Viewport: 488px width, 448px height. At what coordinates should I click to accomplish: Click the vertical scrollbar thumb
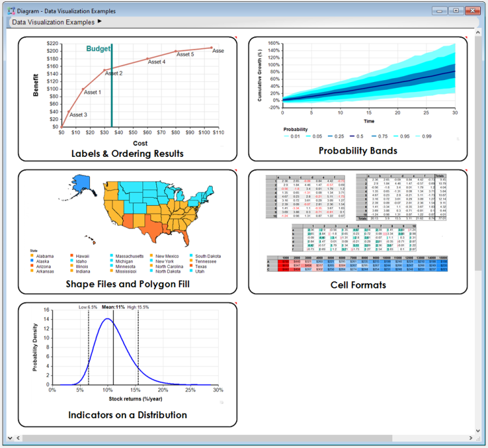478,152
